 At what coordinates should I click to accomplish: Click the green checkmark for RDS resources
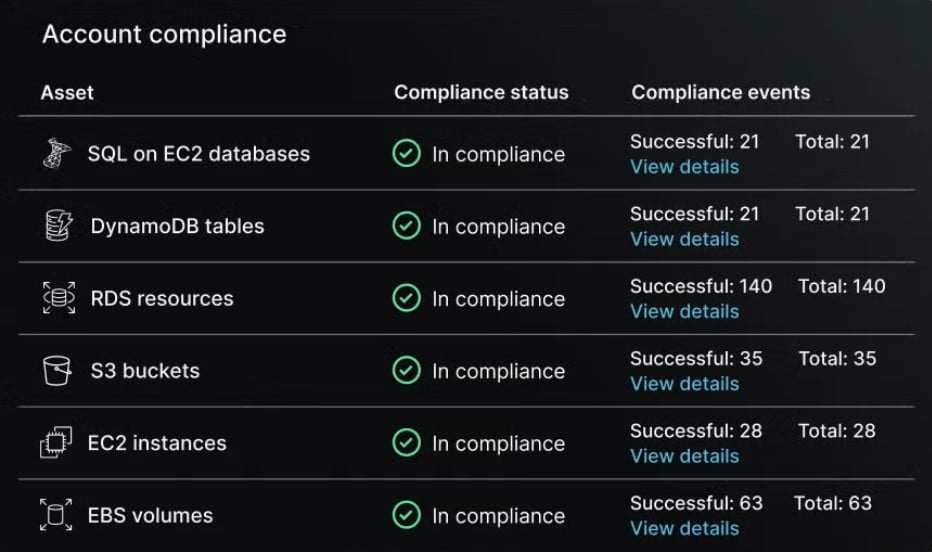pos(407,298)
